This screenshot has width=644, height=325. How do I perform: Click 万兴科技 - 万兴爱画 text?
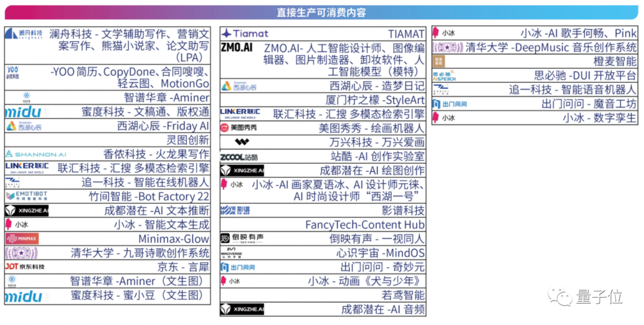click(x=377, y=142)
